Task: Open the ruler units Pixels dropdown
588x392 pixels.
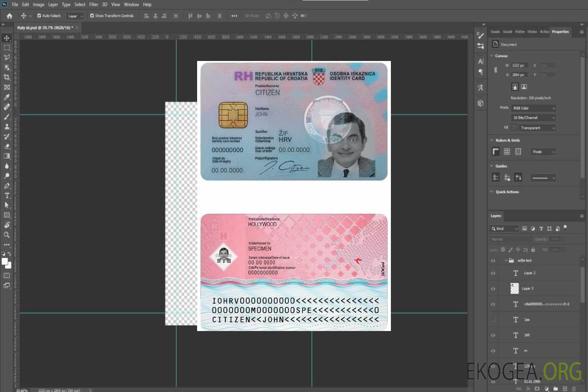Action: click(543, 151)
